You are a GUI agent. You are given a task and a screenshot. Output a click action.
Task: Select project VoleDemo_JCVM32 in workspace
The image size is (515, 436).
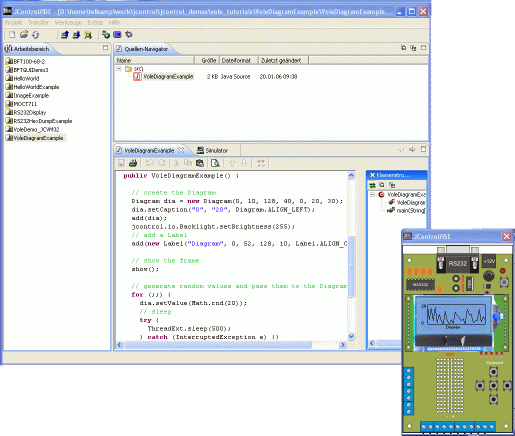coord(33,129)
